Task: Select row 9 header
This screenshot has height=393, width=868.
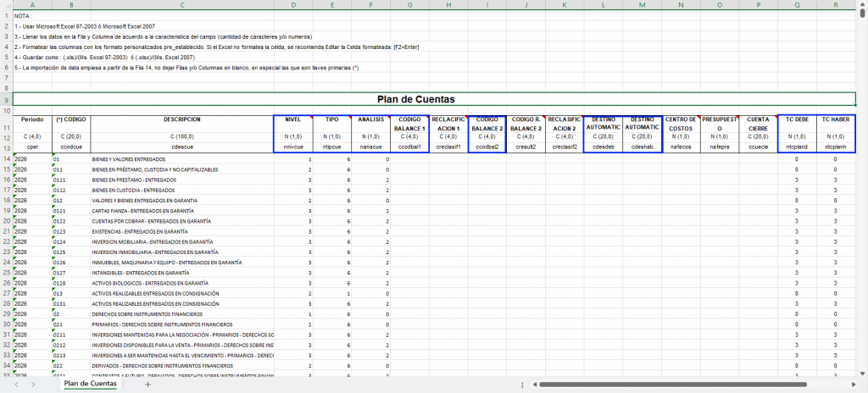Action: tap(6, 100)
